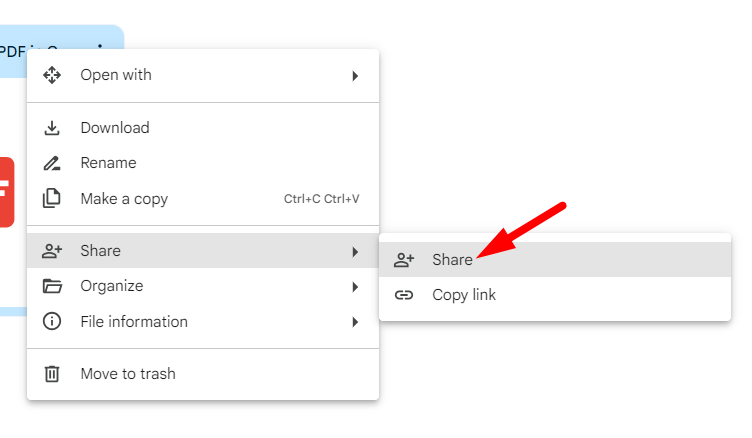Expand the Open with submenu arrow
The image size is (752, 438).
pyautogui.click(x=355, y=76)
